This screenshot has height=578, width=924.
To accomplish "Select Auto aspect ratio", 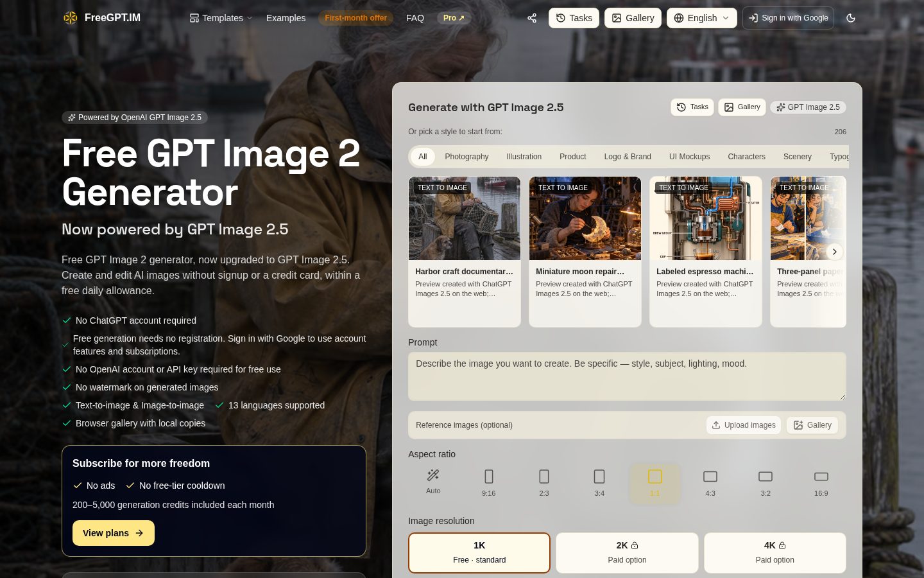I will coord(433,482).
